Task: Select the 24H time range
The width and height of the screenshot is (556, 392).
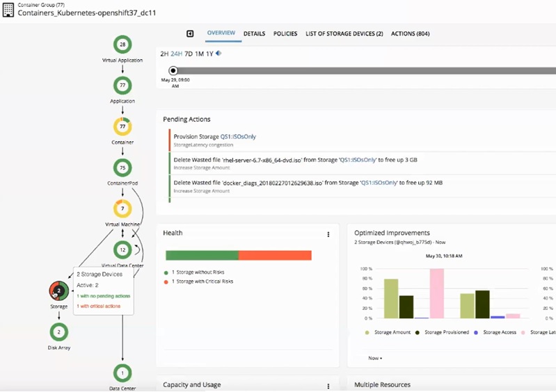Action: click(177, 54)
